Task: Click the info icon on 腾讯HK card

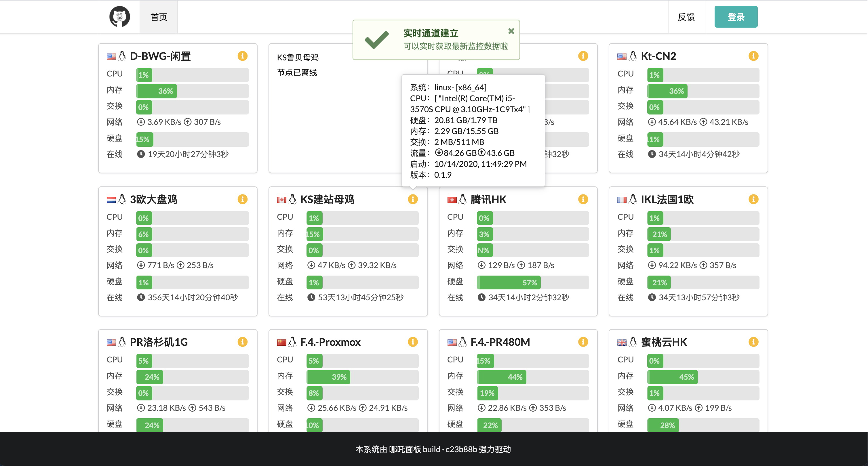Action: pos(583,199)
